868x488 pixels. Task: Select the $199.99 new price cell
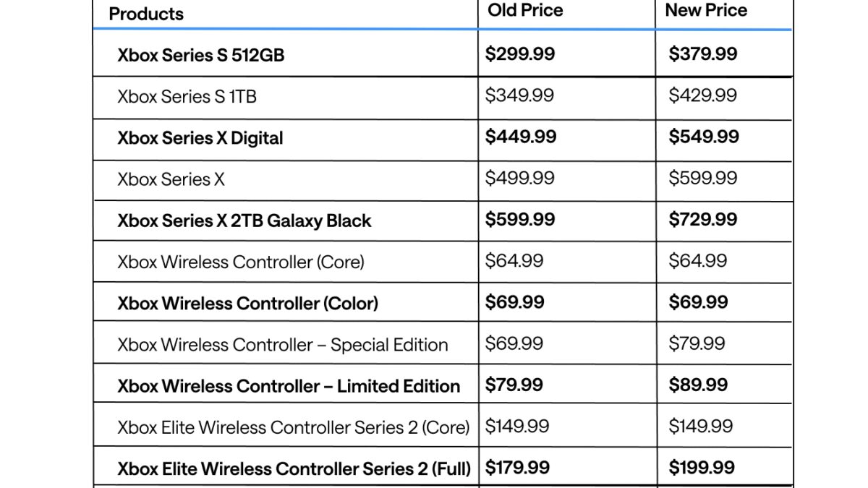click(702, 468)
